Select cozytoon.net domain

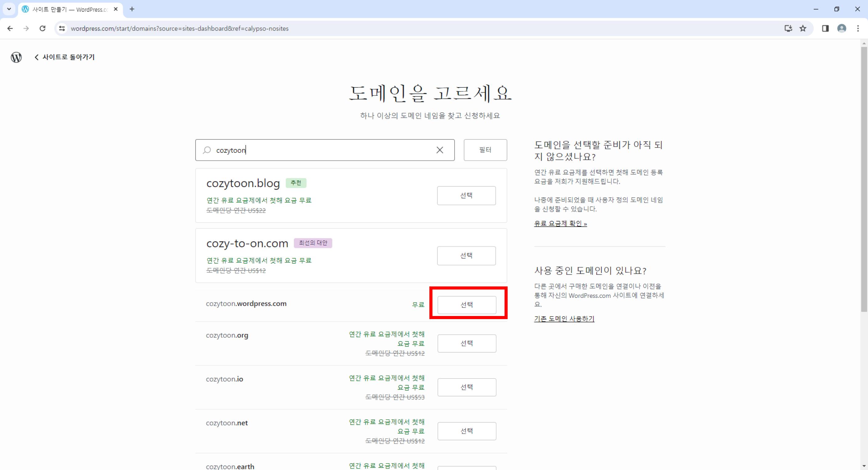click(x=467, y=431)
